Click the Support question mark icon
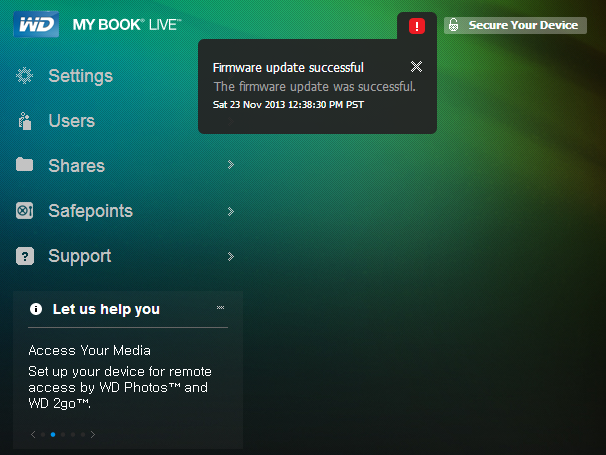Image resolution: width=606 pixels, height=455 pixels. click(25, 256)
